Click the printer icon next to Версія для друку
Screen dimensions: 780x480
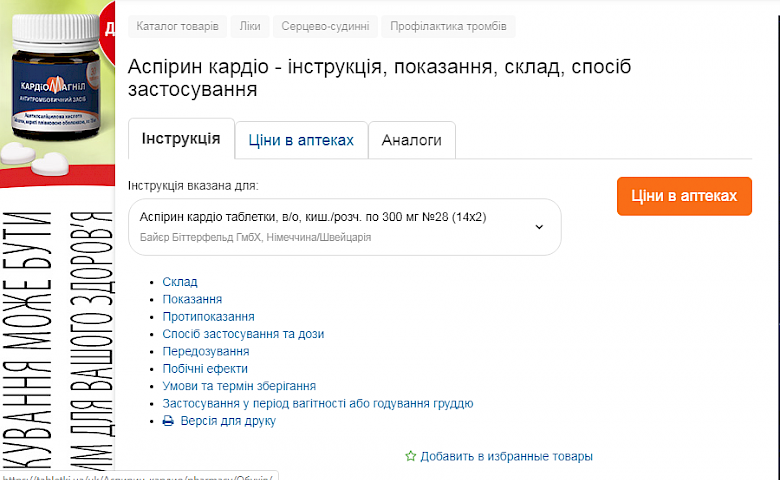pos(168,421)
